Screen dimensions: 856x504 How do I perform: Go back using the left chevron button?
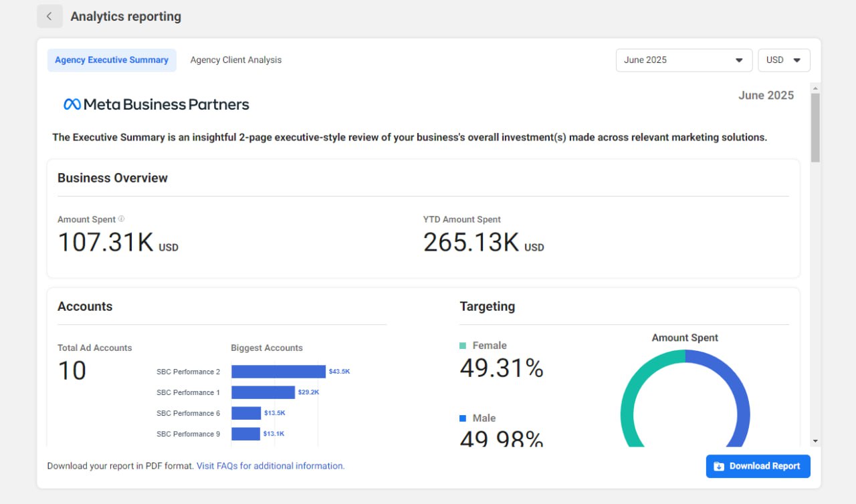click(49, 17)
